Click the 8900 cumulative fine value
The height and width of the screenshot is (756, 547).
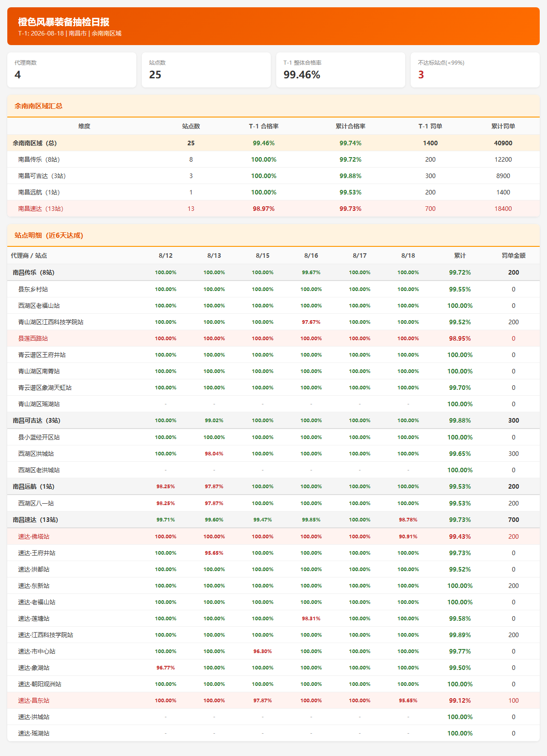[x=503, y=176]
